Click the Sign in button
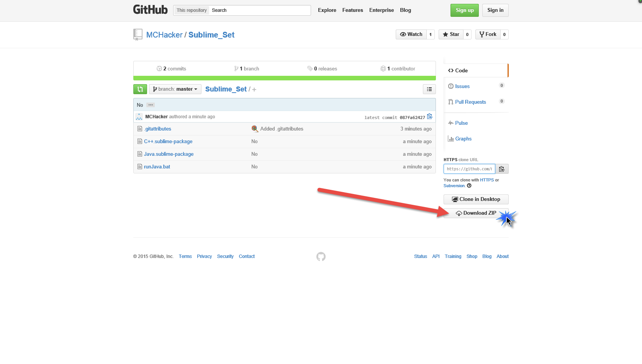 495,10
